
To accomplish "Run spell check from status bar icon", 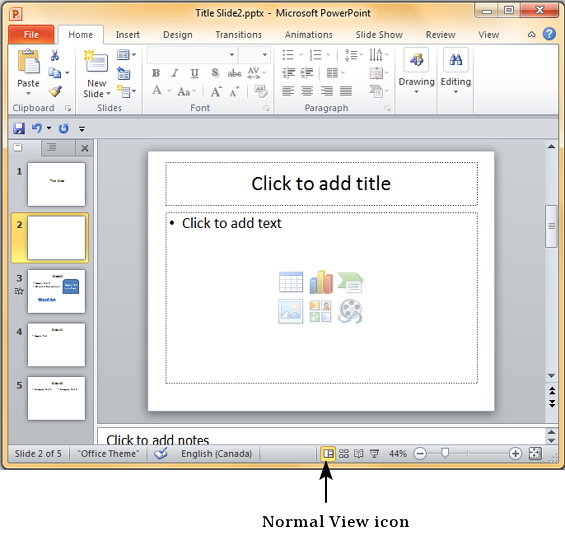I will (161, 453).
